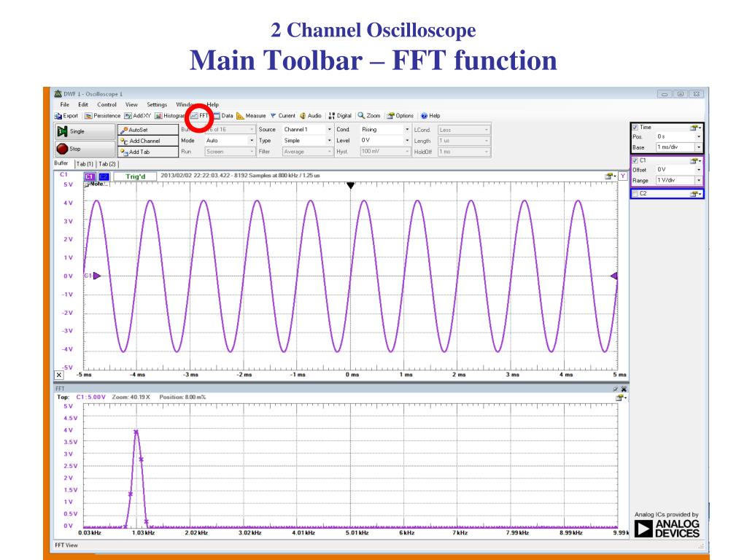747x560 pixels.
Task: Pin the FFT panel
Action: point(615,389)
